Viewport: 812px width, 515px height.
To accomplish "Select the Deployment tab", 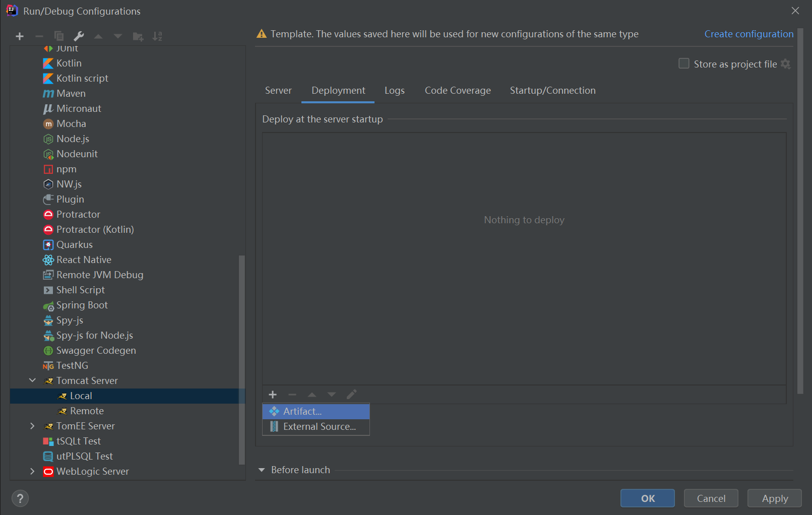I will point(338,91).
